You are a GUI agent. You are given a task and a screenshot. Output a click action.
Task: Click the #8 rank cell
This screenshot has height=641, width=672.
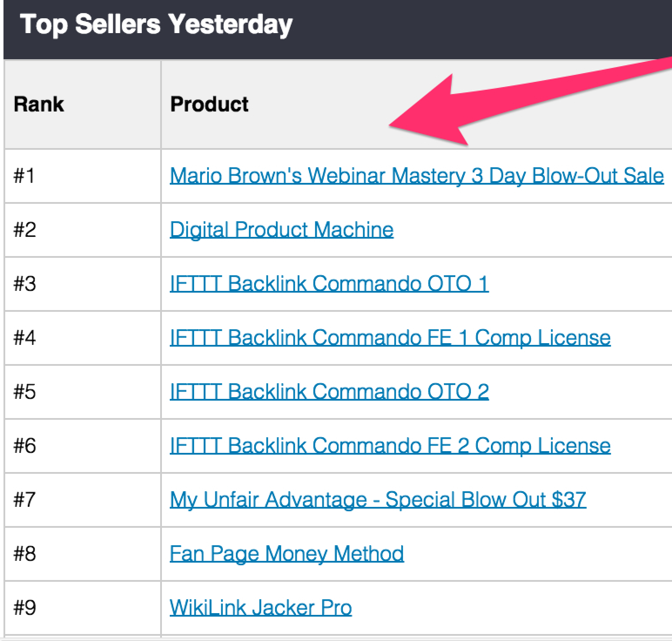[24, 553]
